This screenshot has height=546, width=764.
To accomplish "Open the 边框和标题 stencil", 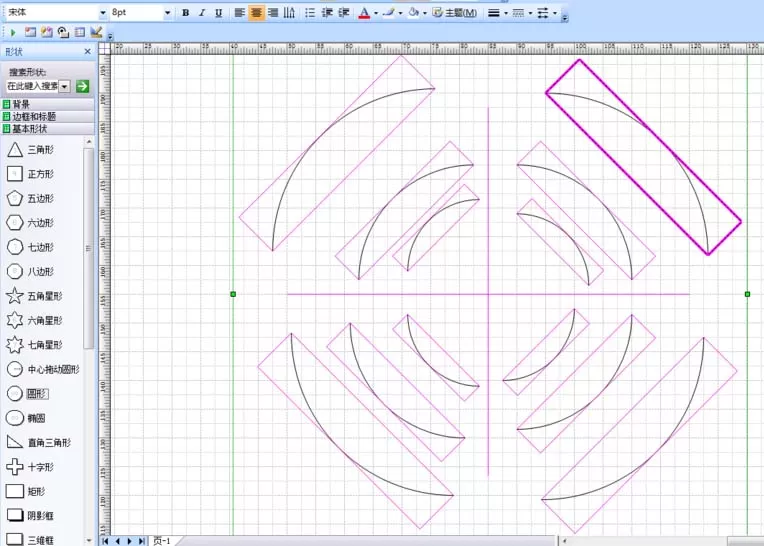I will coord(48,116).
